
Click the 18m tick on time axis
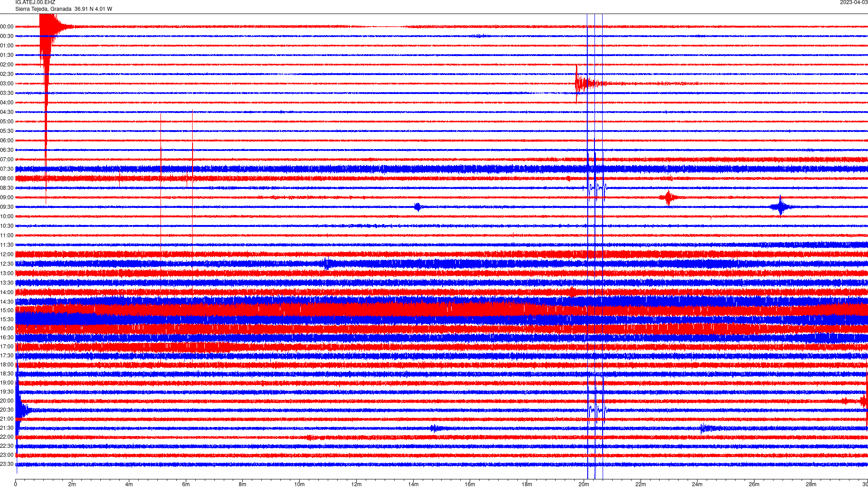point(527,484)
